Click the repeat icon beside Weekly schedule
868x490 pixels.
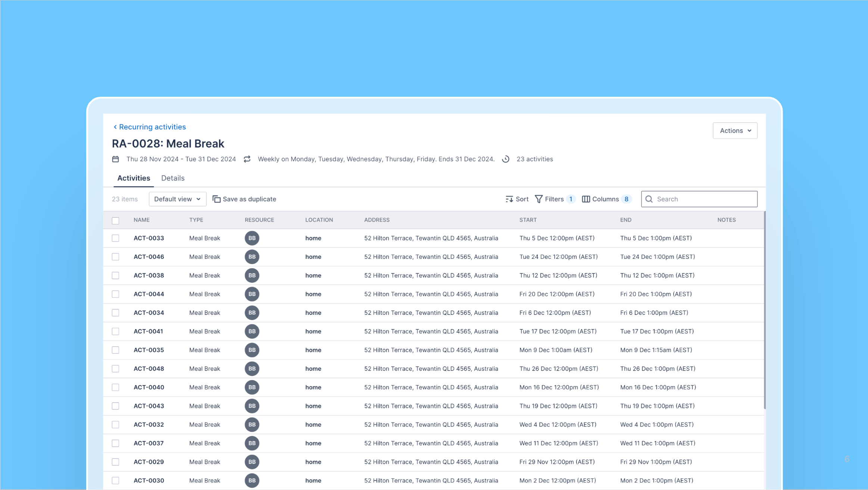[247, 159]
